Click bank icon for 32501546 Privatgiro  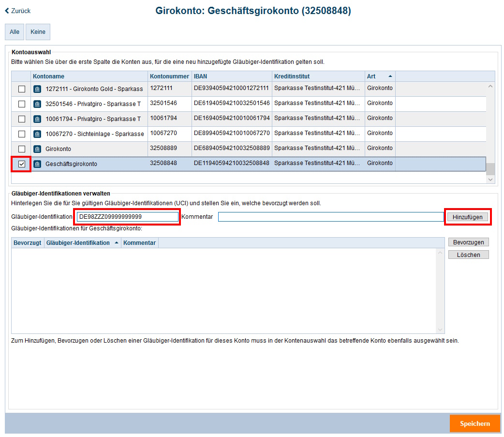37,104
